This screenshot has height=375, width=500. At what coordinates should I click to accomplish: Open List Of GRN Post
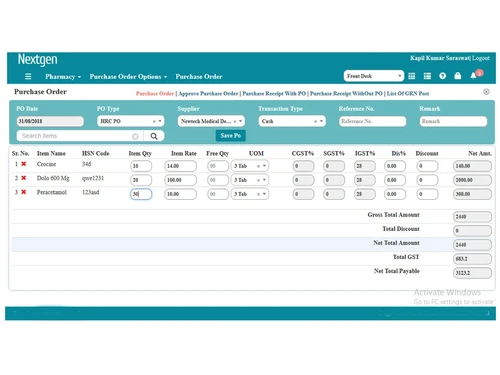pos(408,94)
